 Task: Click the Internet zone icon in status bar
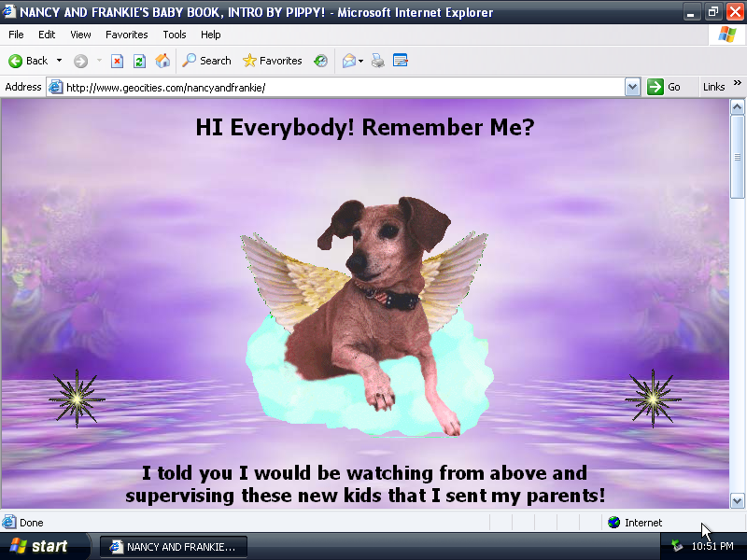pos(614,523)
